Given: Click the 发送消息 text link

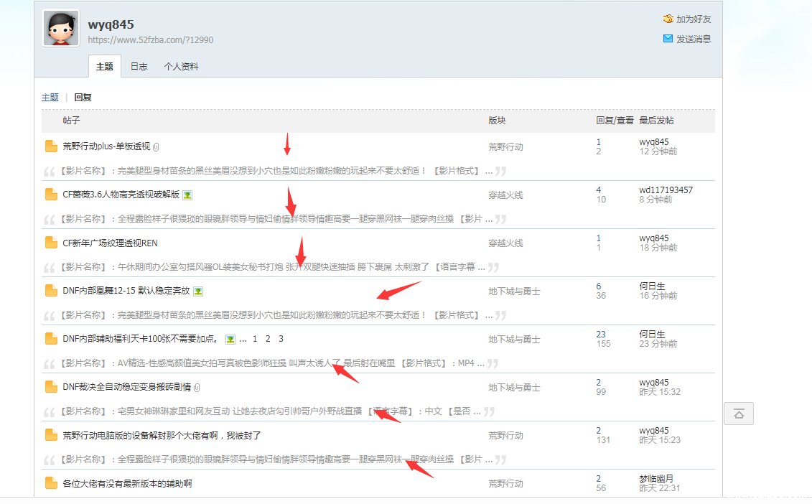Looking at the screenshot, I should point(694,39).
